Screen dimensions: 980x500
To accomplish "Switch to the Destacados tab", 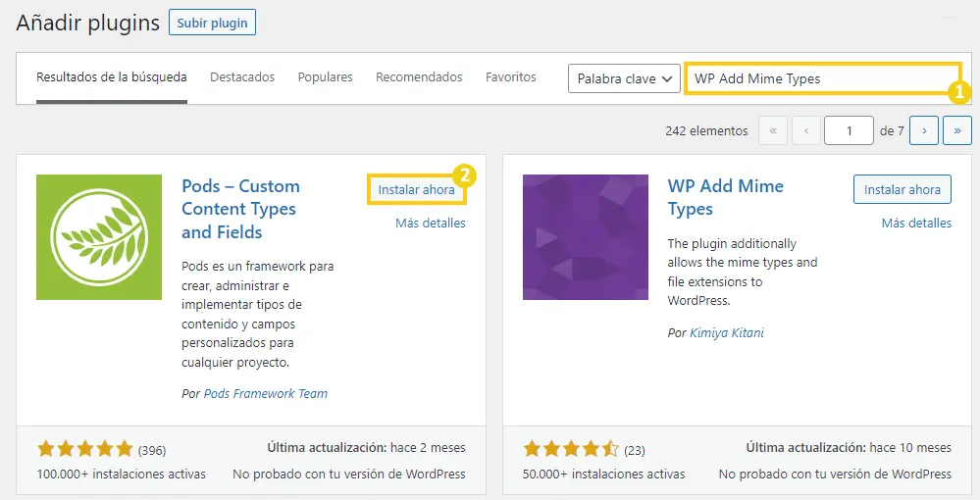I will click(x=242, y=77).
